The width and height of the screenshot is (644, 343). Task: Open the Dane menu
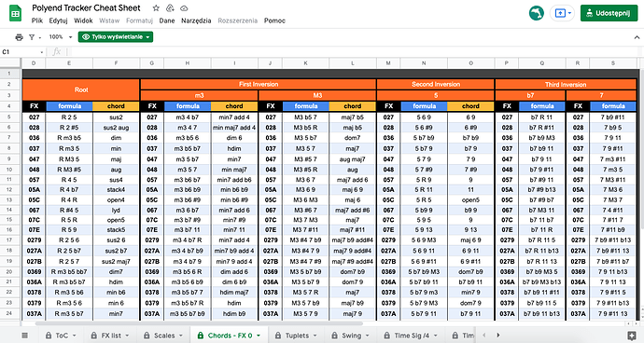coord(167,21)
